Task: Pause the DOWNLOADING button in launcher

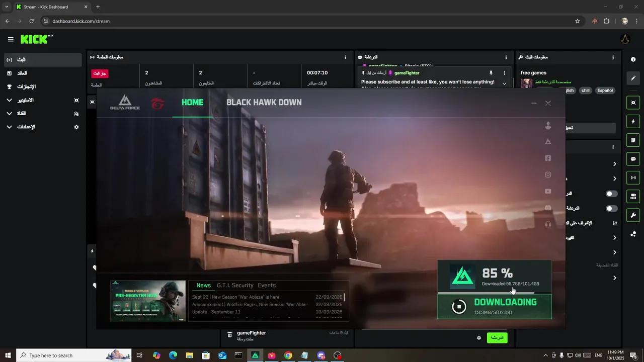Action: tap(495, 307)
